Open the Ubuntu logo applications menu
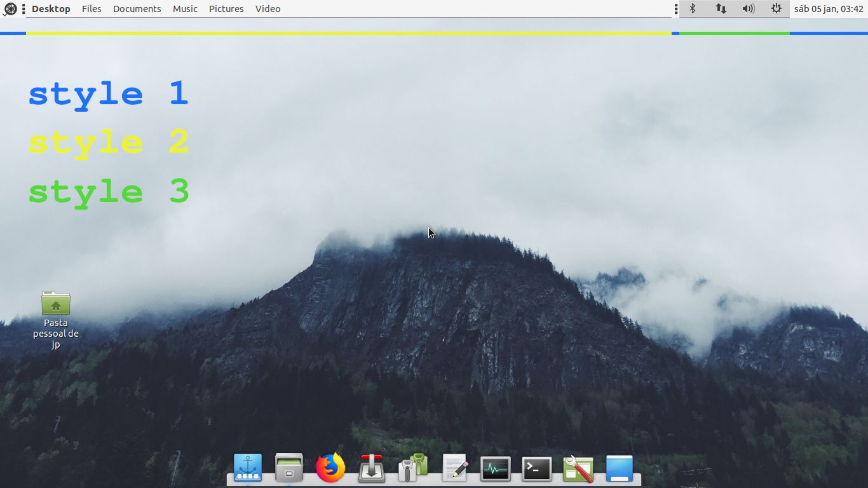The height and width of the screenshot is (488, 868). (x=10, y=9)
